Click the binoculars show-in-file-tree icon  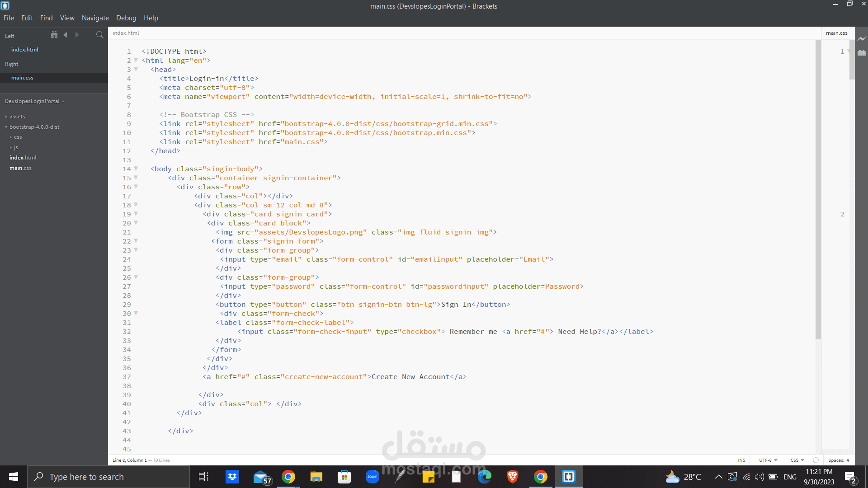(54, 35)
